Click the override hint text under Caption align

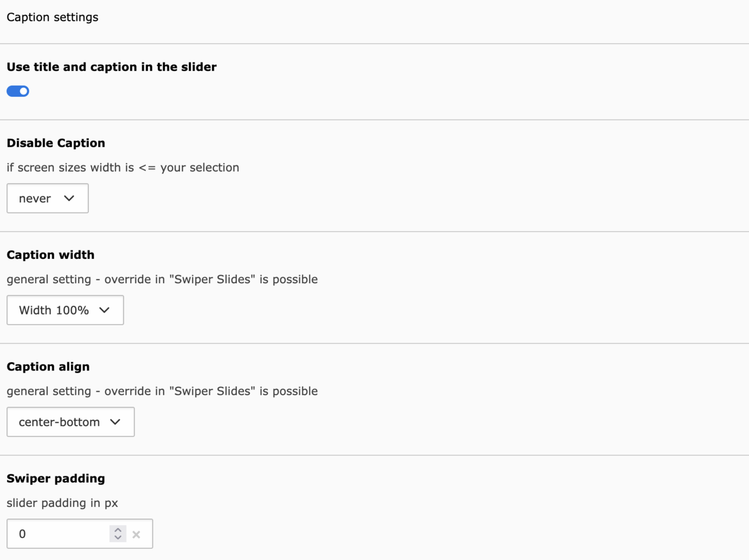click(162, 391)
